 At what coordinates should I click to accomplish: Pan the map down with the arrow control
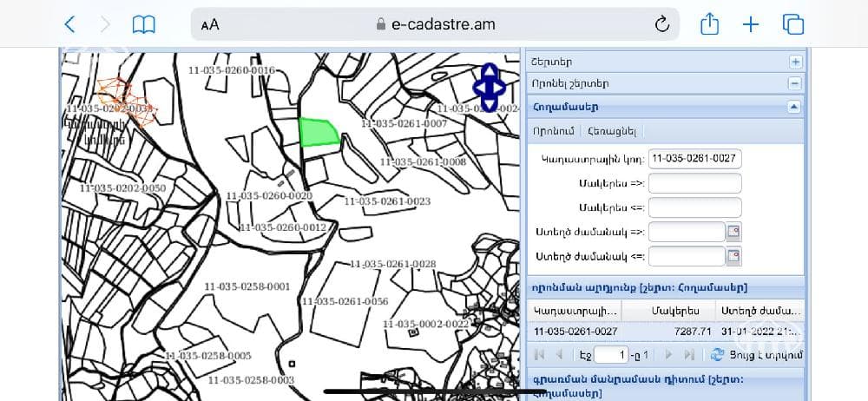tap(490, 104)
